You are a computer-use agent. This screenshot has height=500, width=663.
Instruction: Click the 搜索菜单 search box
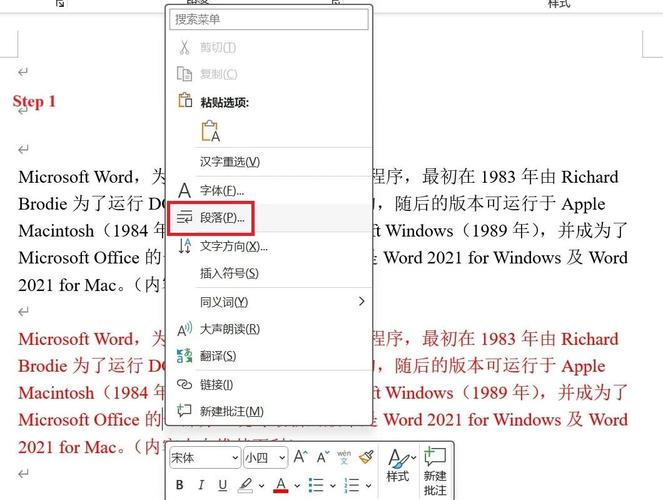(x=268, y=19)
